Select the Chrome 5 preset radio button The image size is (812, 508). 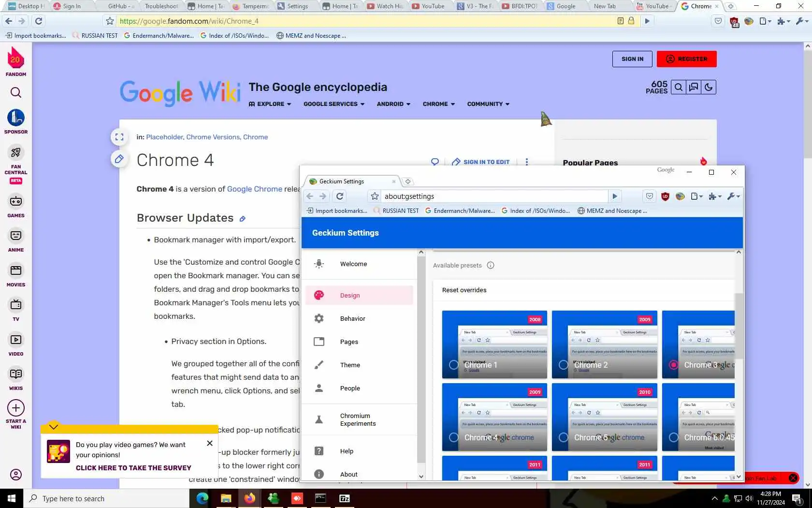(x=563, y=438)
